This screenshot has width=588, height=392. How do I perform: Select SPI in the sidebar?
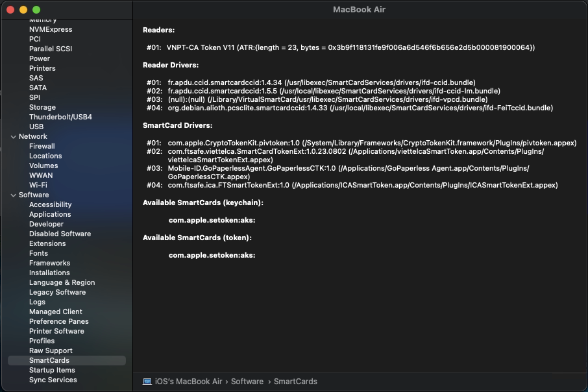[34, 97]
